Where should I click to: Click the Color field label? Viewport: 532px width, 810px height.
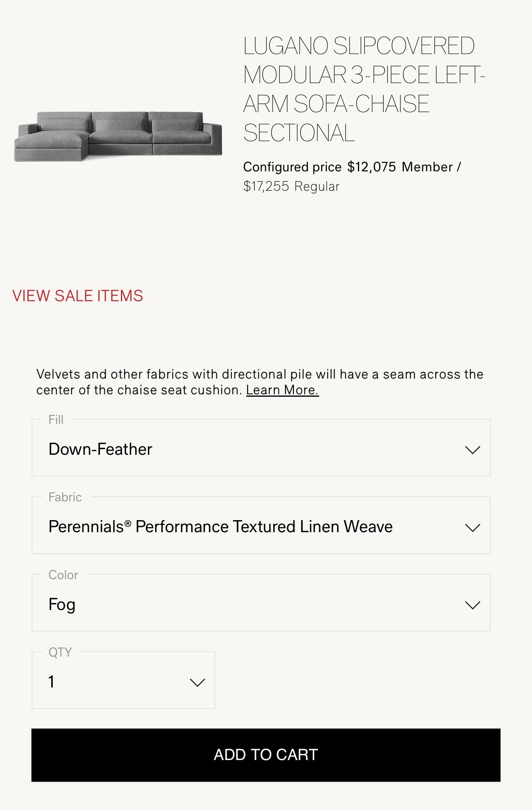point(63,575)
